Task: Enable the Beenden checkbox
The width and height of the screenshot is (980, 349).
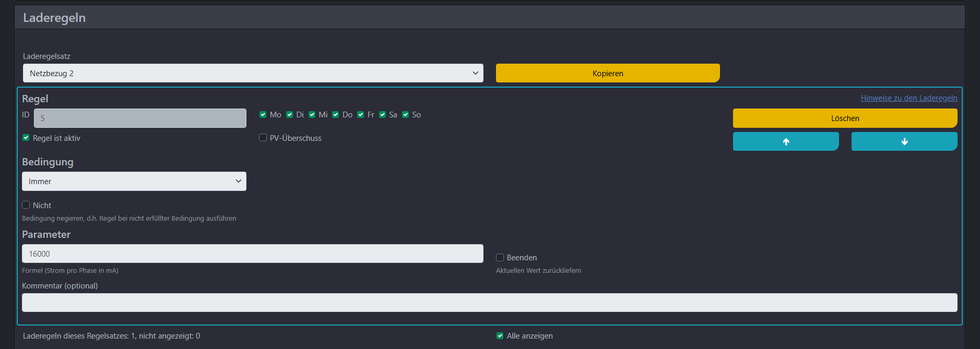Action: click(x=500, y=257)
